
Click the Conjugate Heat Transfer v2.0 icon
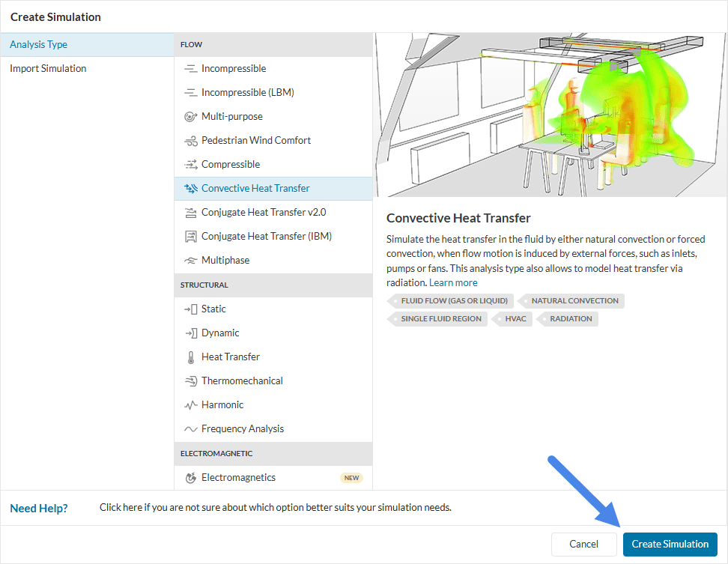[x=190, y=213]
